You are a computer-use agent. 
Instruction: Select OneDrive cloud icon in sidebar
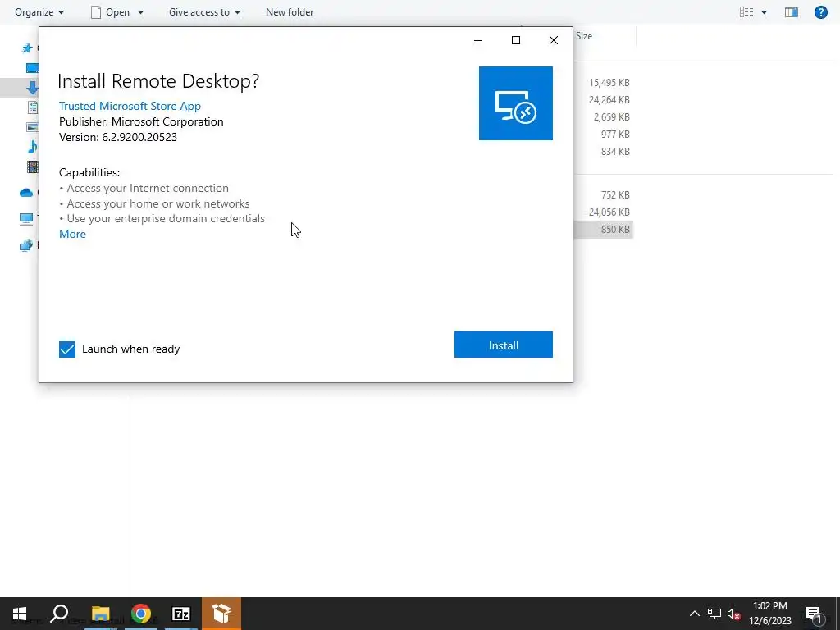tap(25, 192)
